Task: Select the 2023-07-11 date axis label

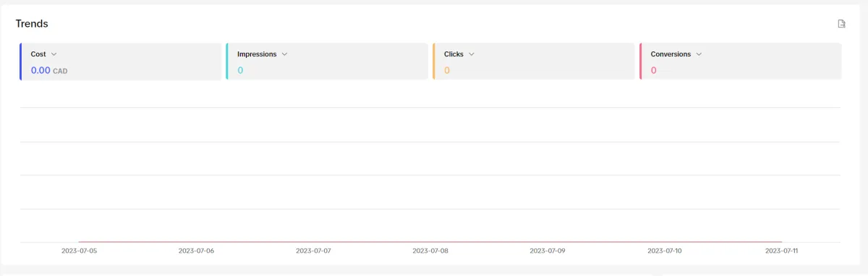Action: click(782, 251)
